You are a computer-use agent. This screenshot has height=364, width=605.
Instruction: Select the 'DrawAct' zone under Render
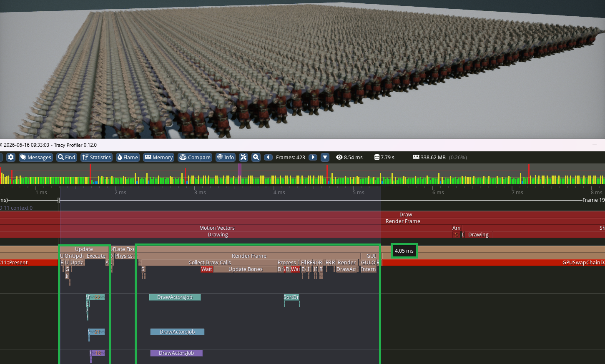point(346,269)
